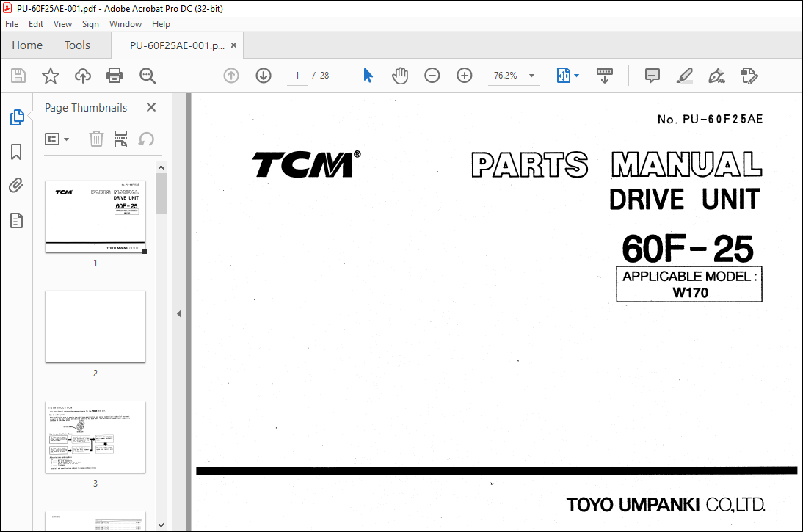Click the page number input field
Screen dimensions: 803x532
[x=297, y=76]
